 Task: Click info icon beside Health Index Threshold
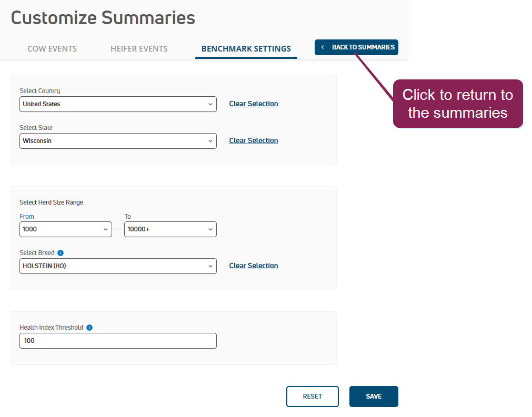pyautogui.click(x=89, y=328)
